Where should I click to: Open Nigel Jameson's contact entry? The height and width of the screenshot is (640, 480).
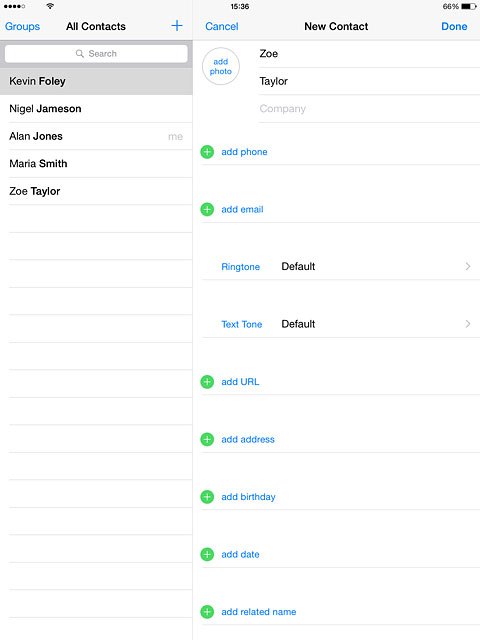tap(96, 109)
